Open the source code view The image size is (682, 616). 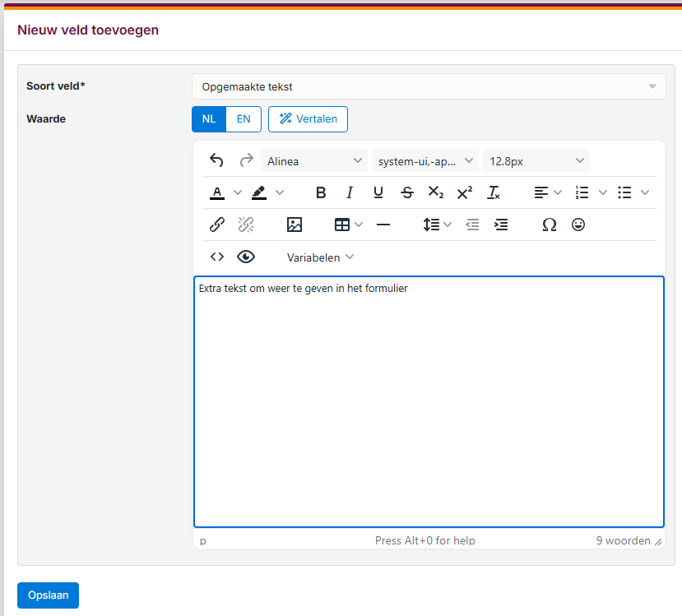point(217,257)
